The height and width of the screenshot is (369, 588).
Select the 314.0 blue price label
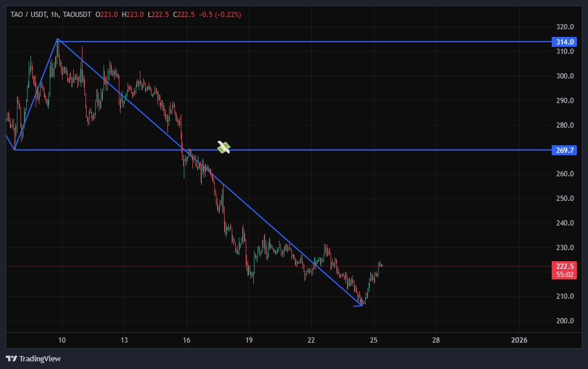coord(564,42)
